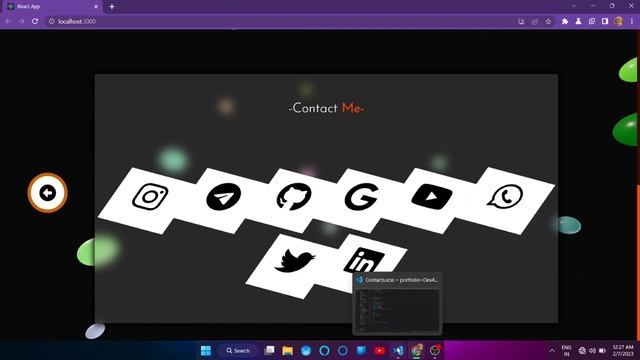
Task: Open the GitHub contact tile
Action: click(293, 197)
